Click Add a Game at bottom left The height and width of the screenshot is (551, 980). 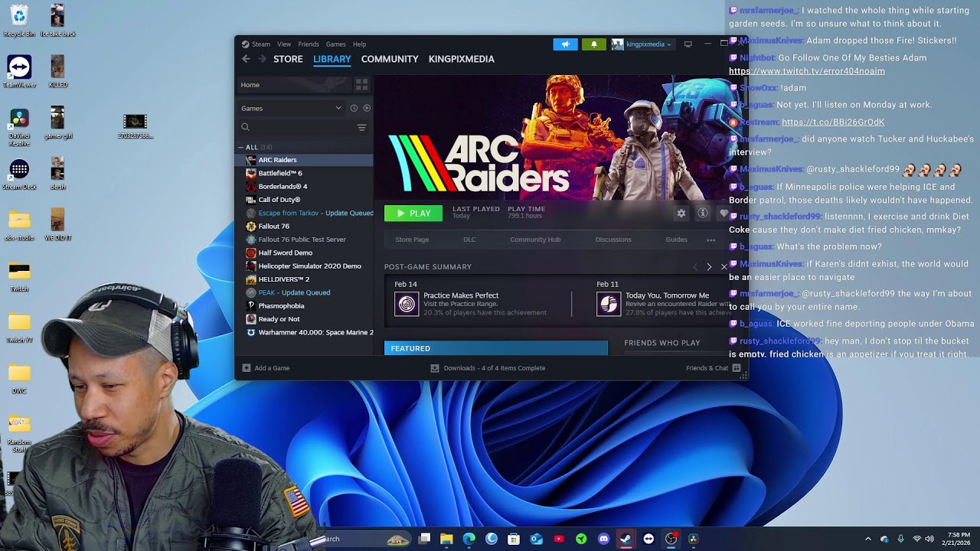(x=266, y=368)
